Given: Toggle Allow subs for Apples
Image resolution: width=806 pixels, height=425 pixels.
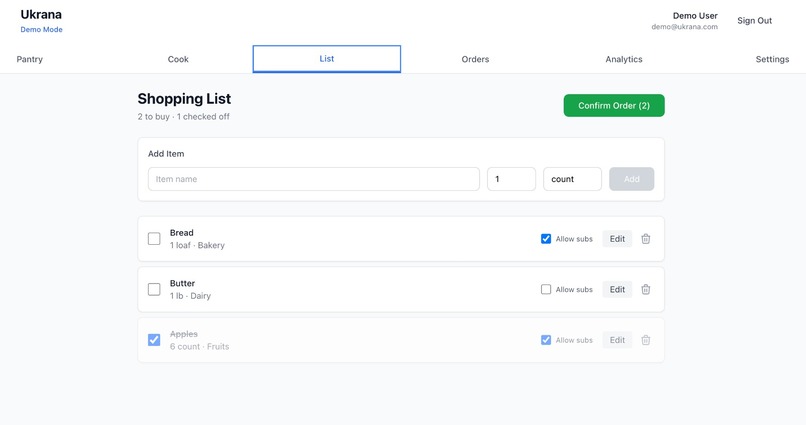Looking at the screenshot, I should pyautogui.click(x=546, y=340).
